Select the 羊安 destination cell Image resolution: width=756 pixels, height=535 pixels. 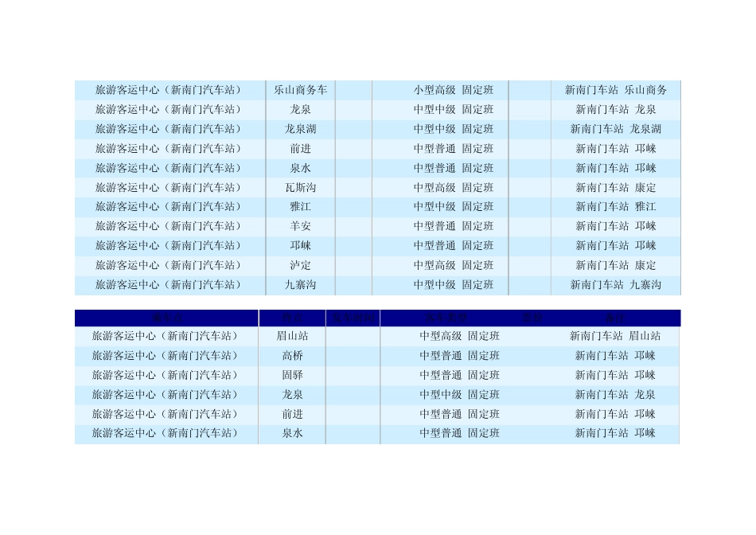pyautogui.click(x=300, y=226)
